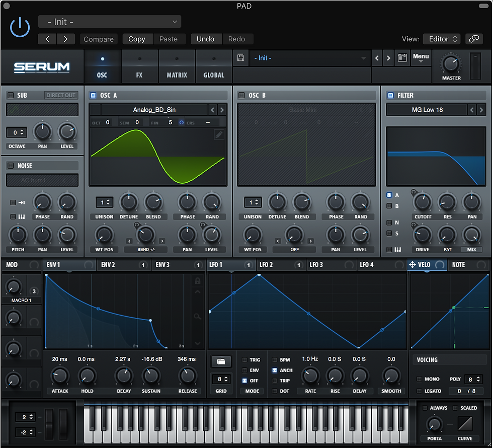Click next host preset arrow
The height and width of the screenshot is (448, 493).
coord(65,39)
